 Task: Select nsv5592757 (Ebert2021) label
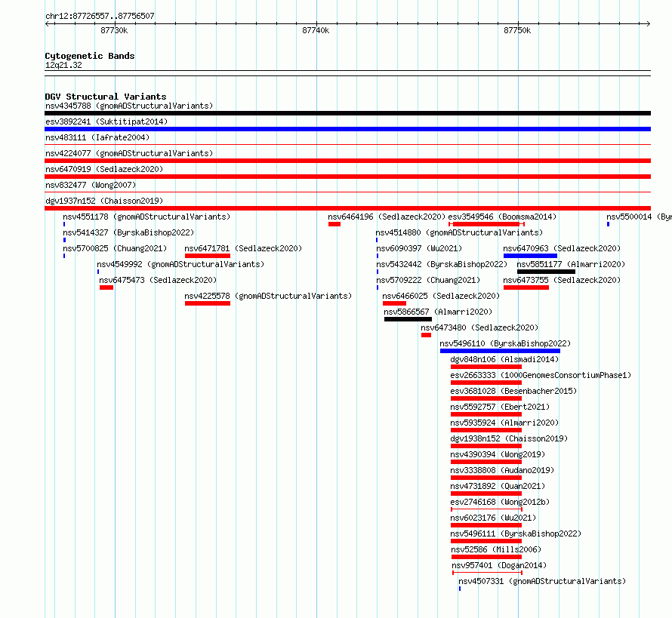[500, 407]
